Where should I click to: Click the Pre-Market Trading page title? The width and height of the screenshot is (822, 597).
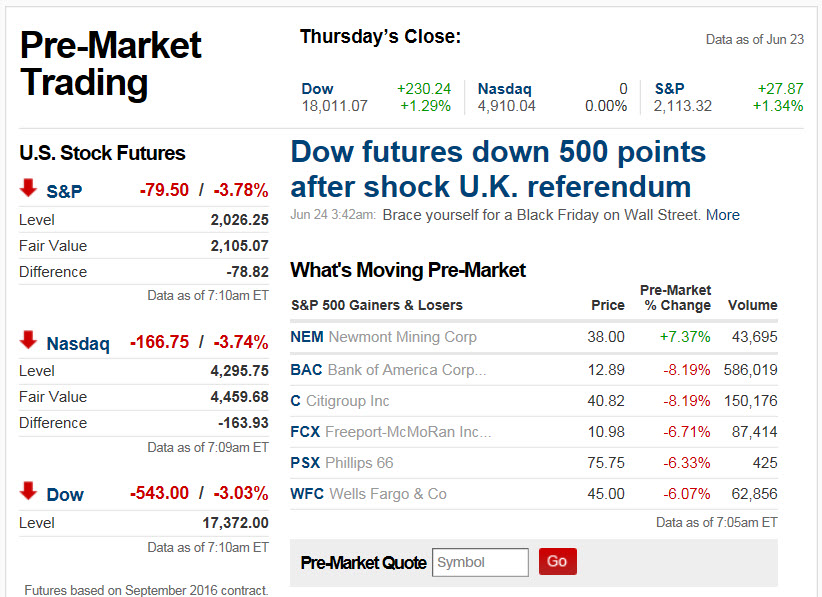point(110,63)
